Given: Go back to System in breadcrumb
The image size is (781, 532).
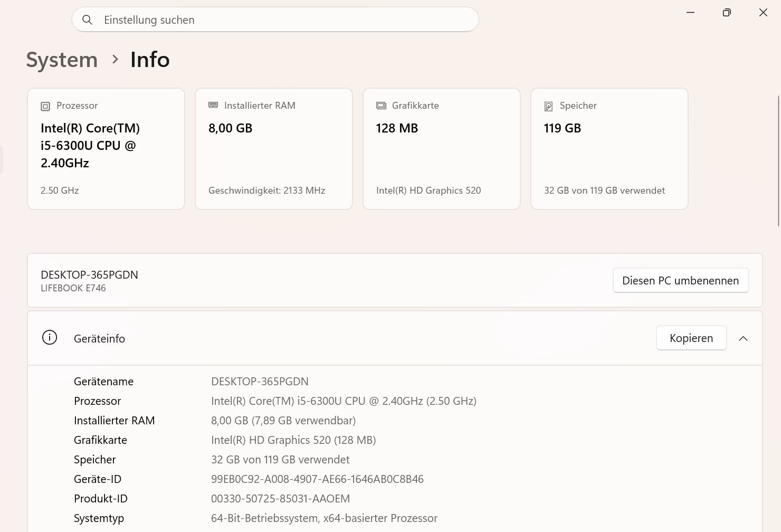Looking at the screenshot, I should click(x=62, y=60).
